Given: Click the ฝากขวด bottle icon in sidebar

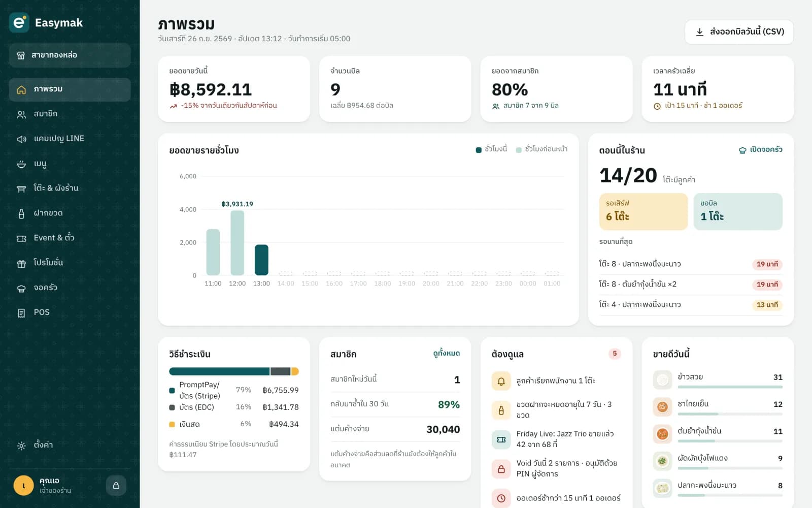Looking at the screenshot, I should (x=21, y=213).
